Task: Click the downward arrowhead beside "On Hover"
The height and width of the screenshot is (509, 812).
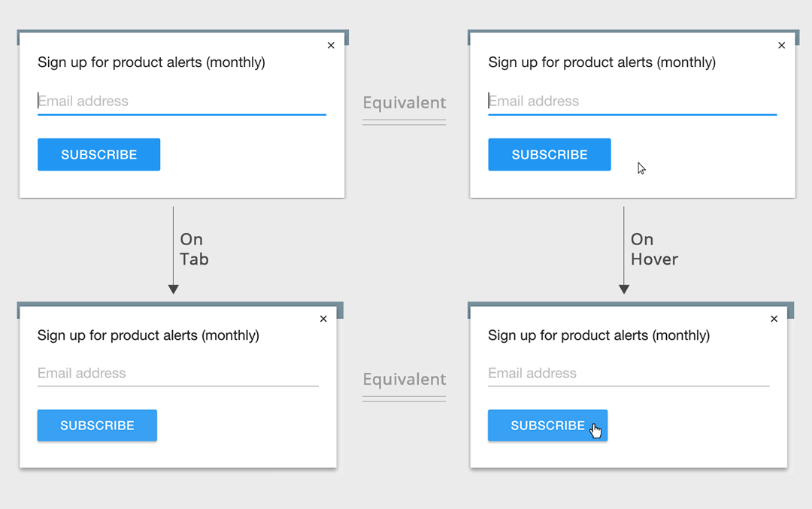Action: point(623,289)
